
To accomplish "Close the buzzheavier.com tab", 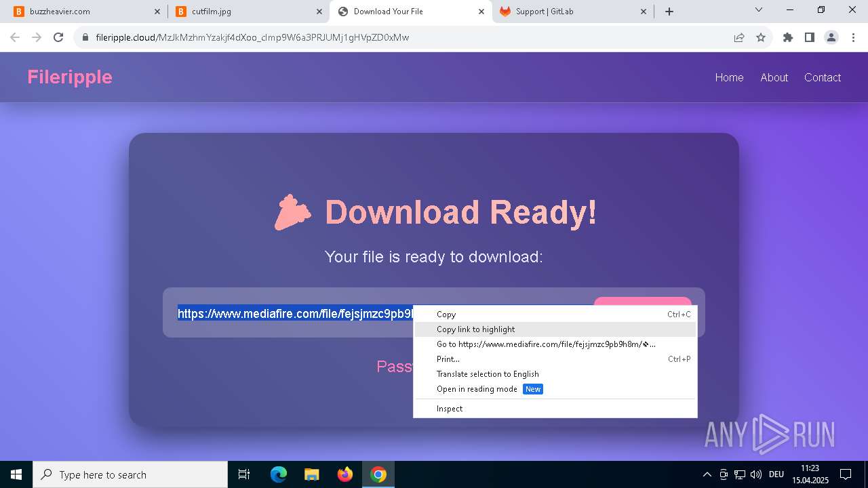I will pos(157,12).
